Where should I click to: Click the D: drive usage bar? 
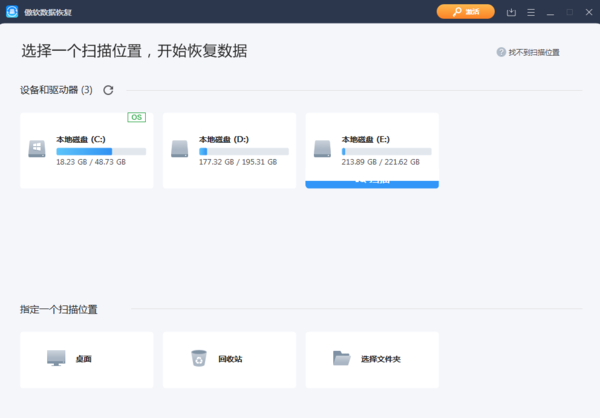pyautogui.click(x=243, y=151)
